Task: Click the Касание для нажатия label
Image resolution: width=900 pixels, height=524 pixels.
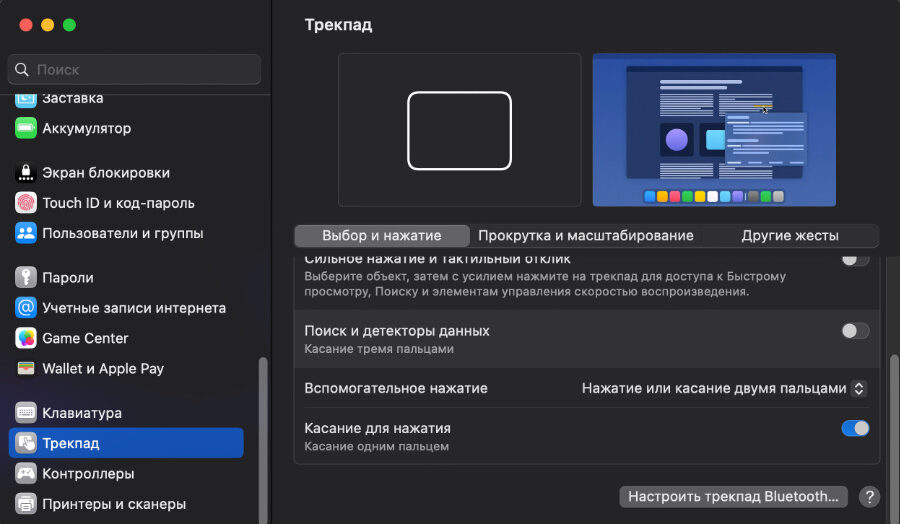Action: coord(377,429)
